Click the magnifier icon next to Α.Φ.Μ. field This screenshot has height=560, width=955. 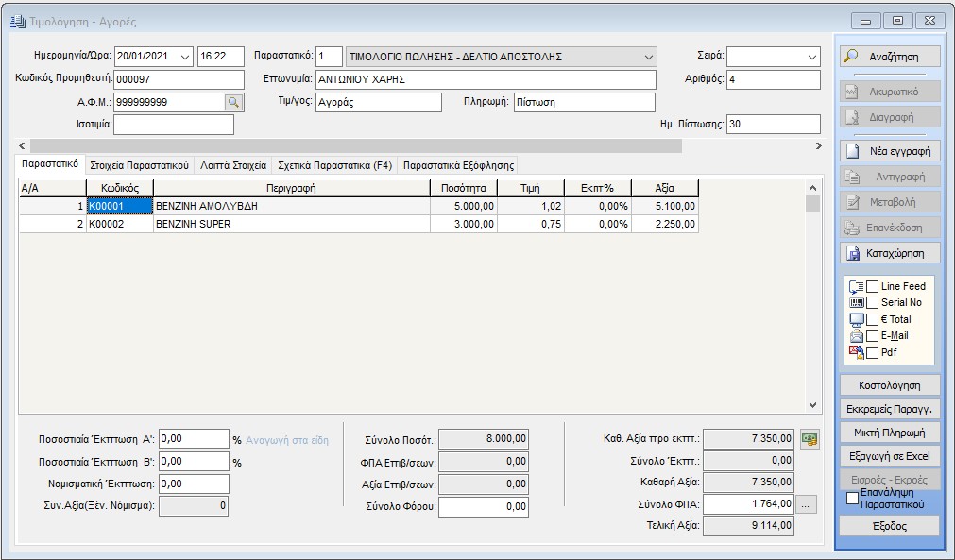click(x=233, y=102)
